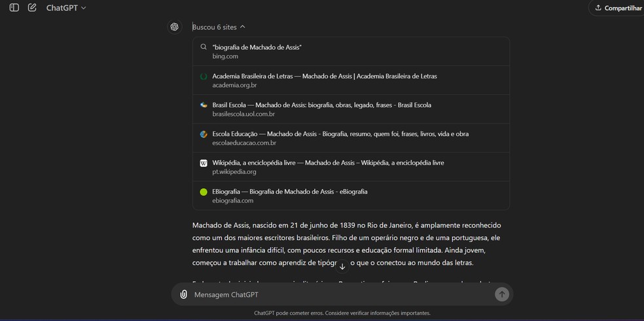Image resolution: width=644 pixels, height=321 pixels.
Task: Attach a file with paperclip icon
Action: tap(184, 294)
